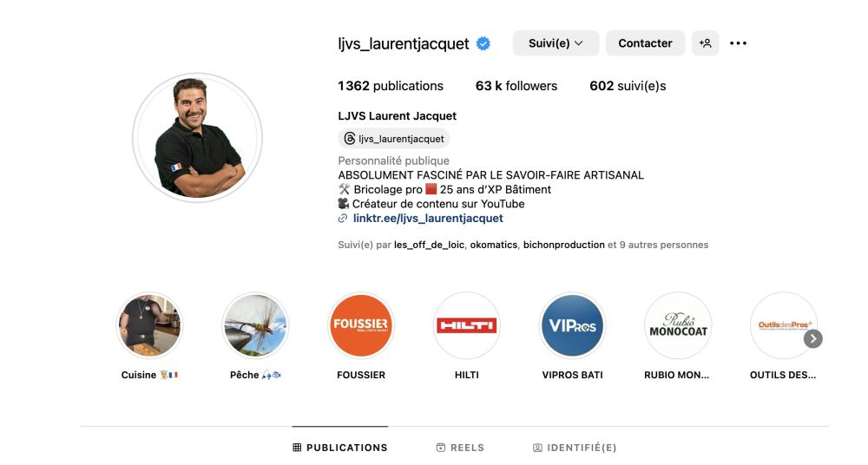
Task: Open the three-dot more options menu
Action: (738, 43)
